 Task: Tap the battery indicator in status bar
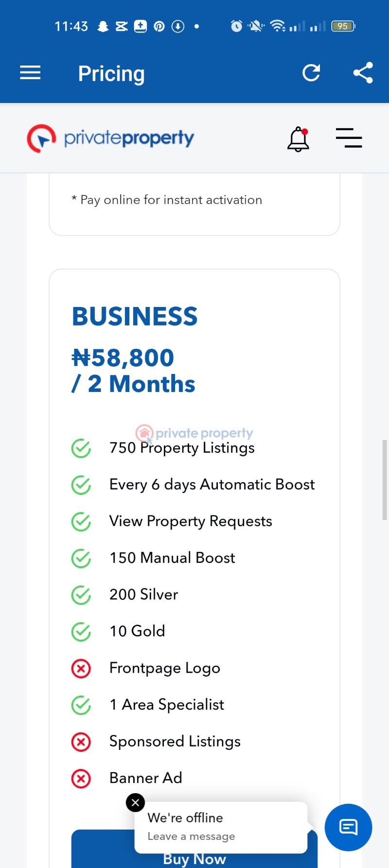pyautogui.click(x=343, y=26)
